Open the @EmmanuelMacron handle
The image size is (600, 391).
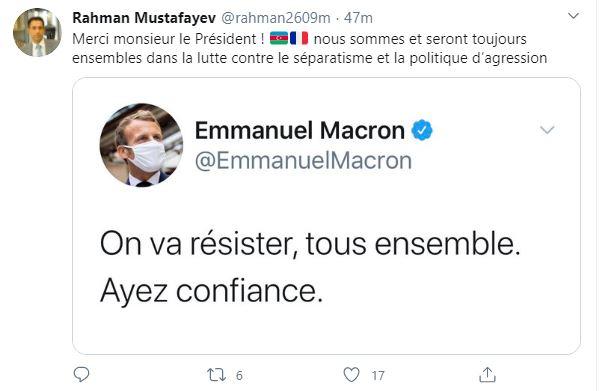[x=303, y=160]
